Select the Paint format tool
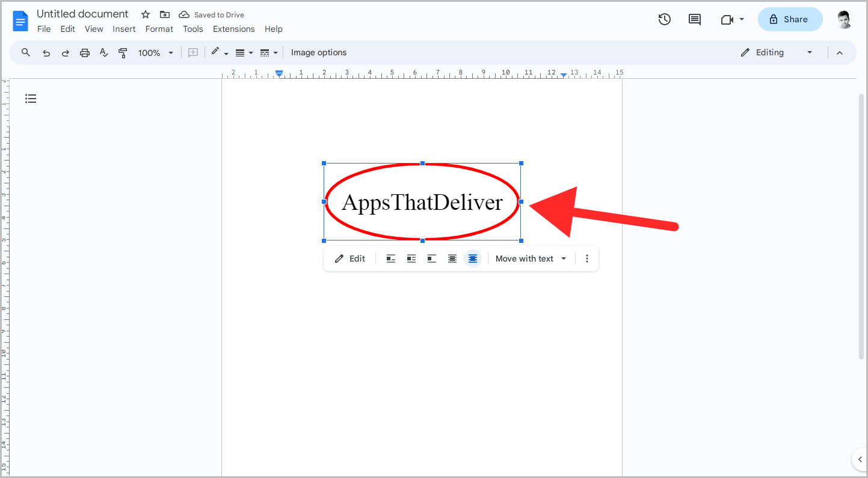Viewport: 868px width, 478px height. pos(123,52)
